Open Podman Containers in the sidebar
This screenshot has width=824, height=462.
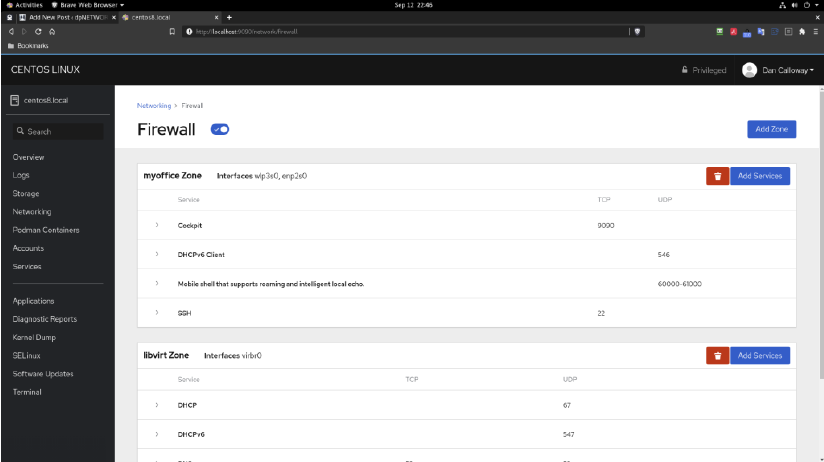[x=46, y=230]
